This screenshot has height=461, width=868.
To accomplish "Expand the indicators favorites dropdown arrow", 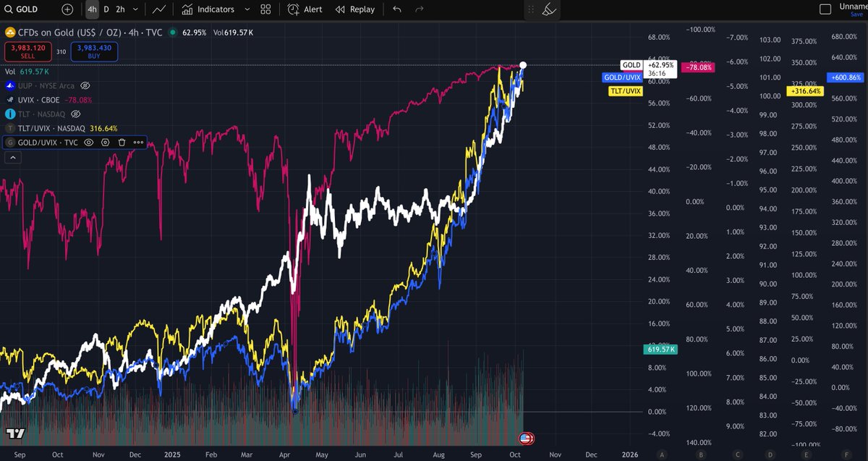I will [247, 9].
